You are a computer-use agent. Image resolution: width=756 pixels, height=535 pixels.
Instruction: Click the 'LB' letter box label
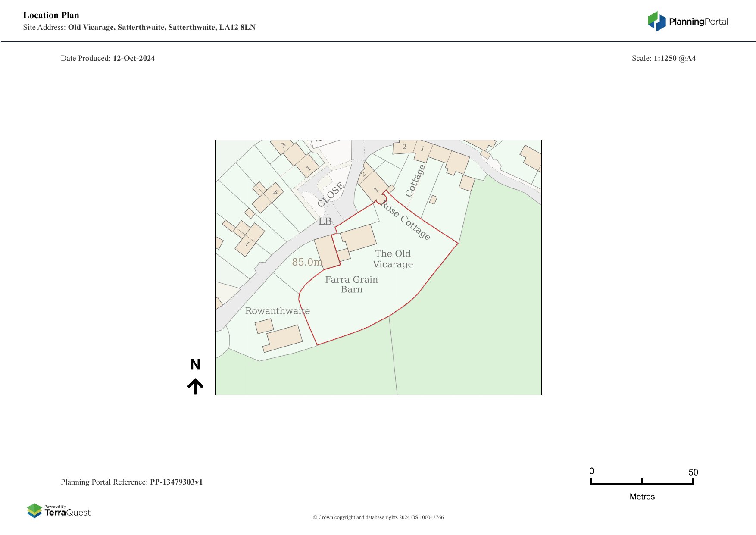325,222
